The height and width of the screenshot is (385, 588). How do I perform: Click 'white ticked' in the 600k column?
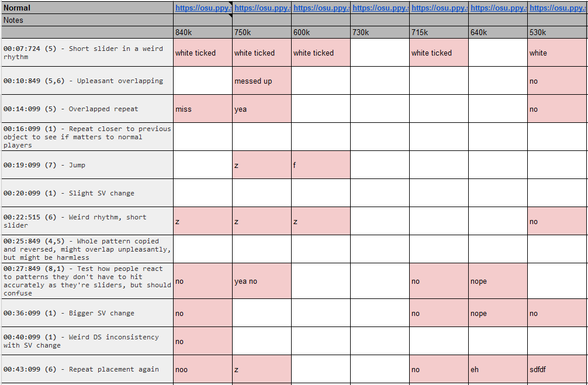321,53
